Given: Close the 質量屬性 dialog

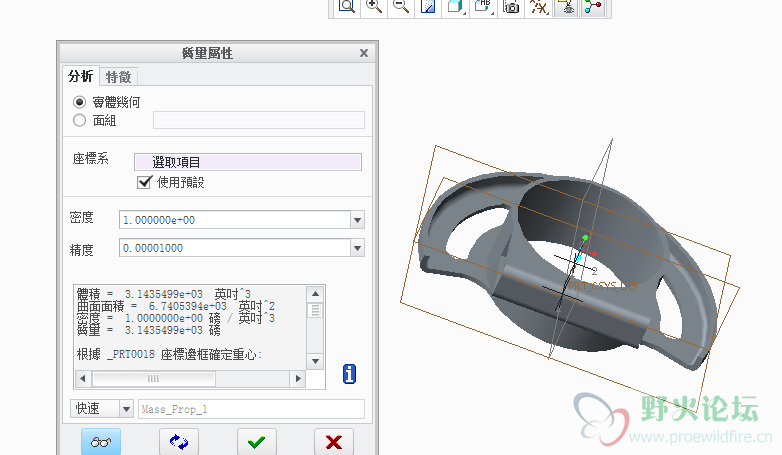Looking at the screenshot, I should tap(364, 53).
